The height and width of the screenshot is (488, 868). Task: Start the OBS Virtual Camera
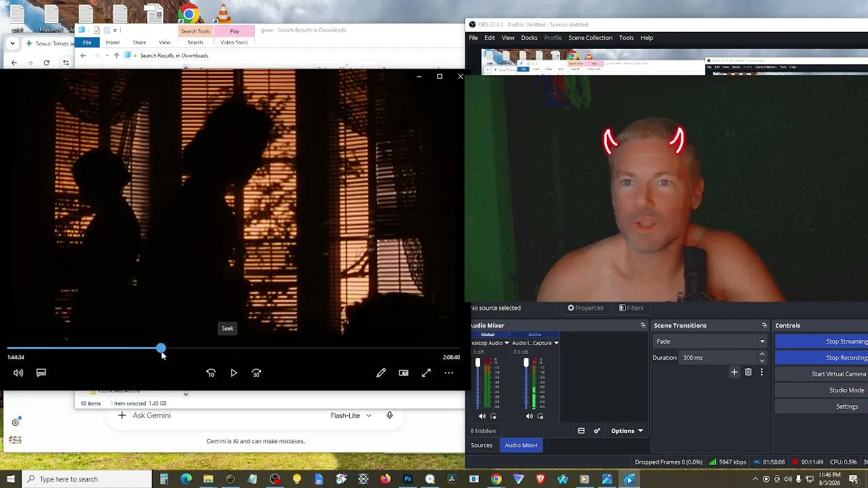point(822,374)
